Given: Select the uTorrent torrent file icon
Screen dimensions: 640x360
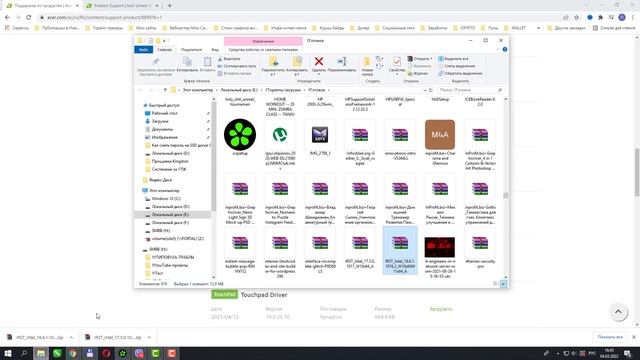Looking at the screenshot, I should pyautogui.click(x=280, y=135).
